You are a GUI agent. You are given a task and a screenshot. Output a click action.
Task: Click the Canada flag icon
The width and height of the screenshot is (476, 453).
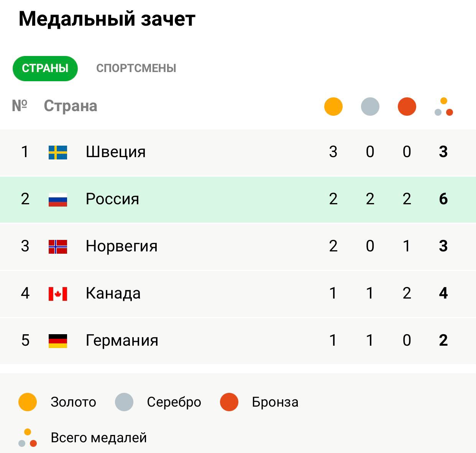pyautogui.click(x=58, y=294)
